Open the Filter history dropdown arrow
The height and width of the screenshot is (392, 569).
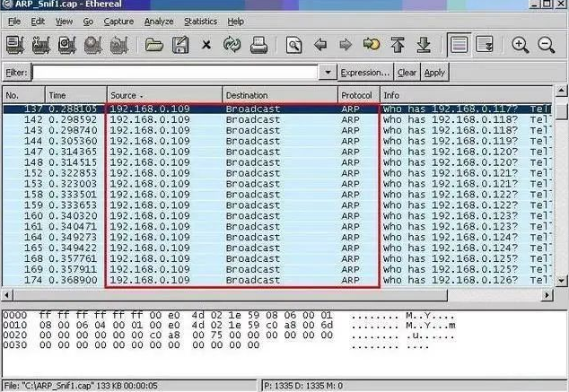click(x=328, y=73)
